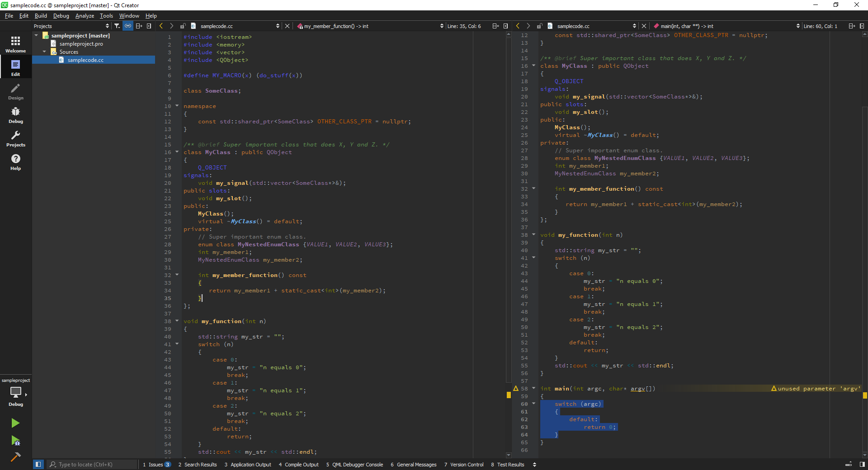This screenshot has width=868, height=470.
Task: Fold my_function at line 38 in right editor
Action: click(533, 235)
